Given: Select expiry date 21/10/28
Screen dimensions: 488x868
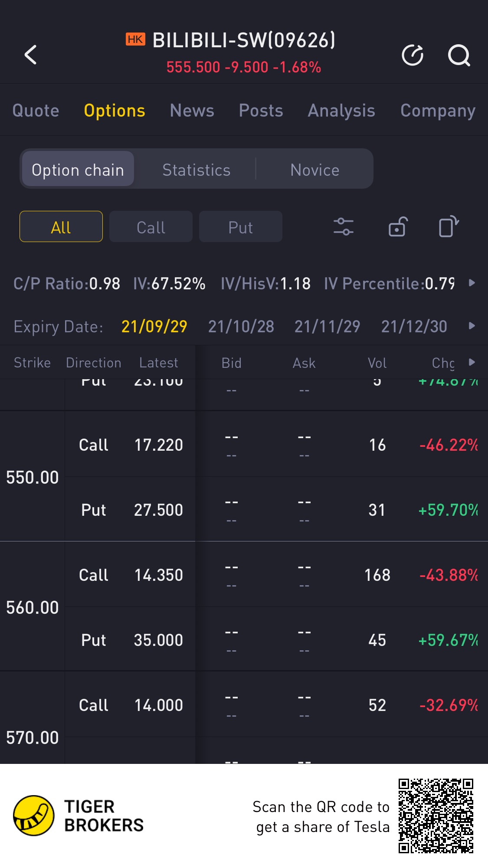Looking at the screenshot, I should [x=241, y=326].
